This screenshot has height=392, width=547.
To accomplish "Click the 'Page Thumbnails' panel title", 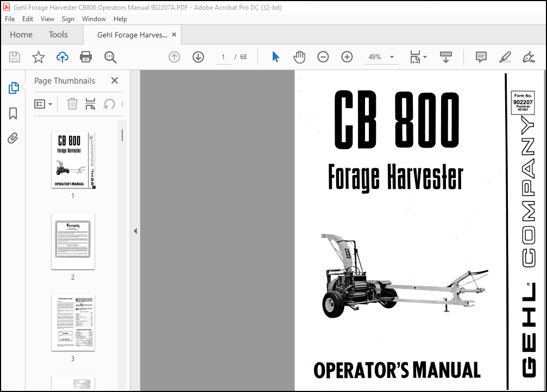I will (65, 80).
